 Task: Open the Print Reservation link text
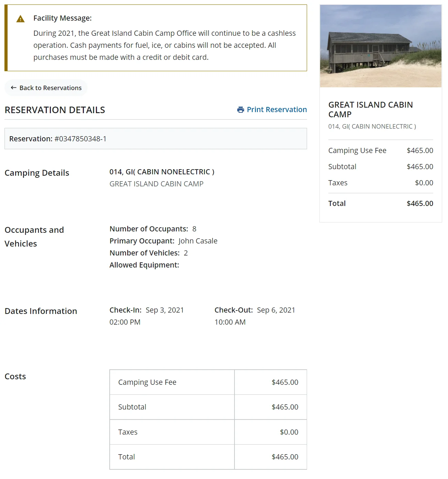click(x=277, y=110)
